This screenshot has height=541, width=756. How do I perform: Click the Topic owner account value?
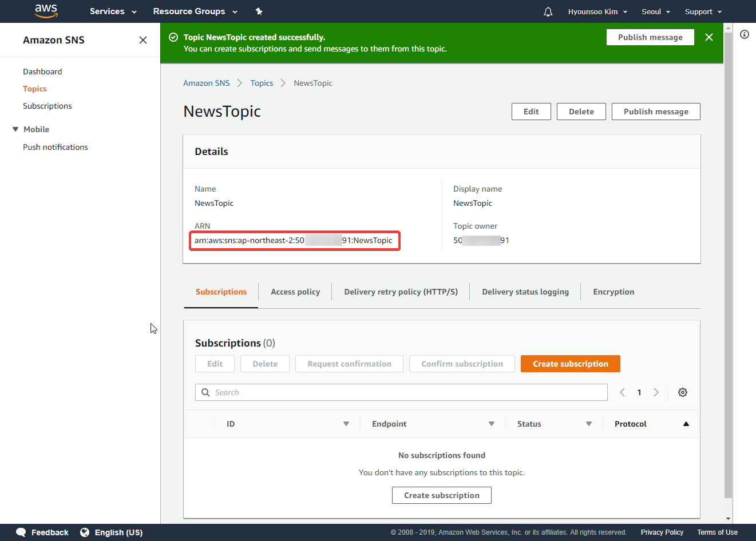[481, 240]
